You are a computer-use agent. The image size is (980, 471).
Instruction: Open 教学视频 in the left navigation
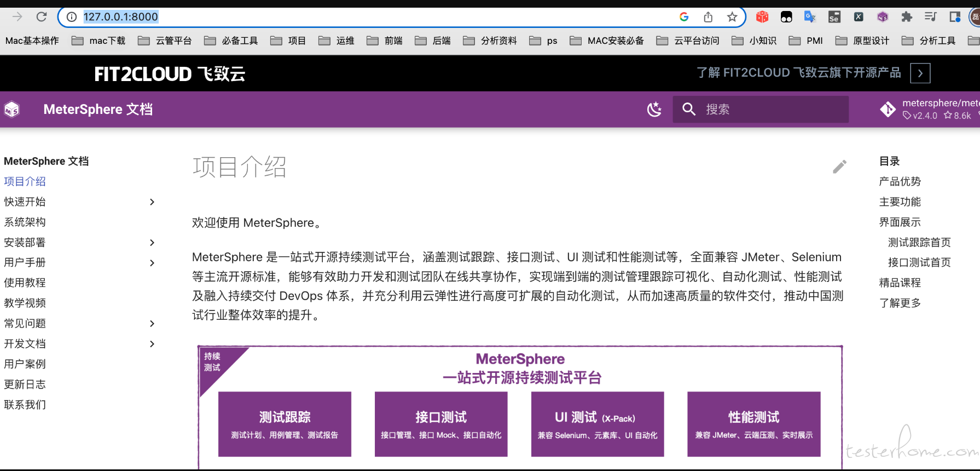pyautogui.click(x=25, y=303)
